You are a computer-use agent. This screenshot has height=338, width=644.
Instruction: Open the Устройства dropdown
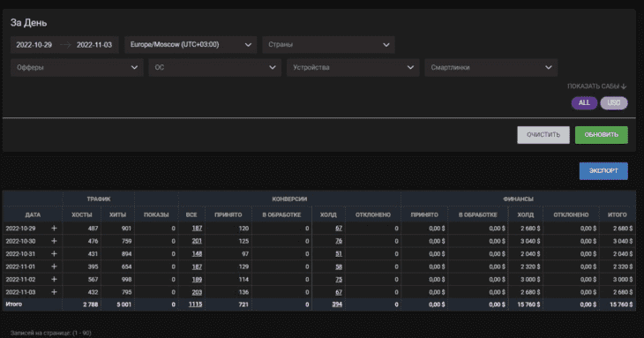(x=353, y=67)
